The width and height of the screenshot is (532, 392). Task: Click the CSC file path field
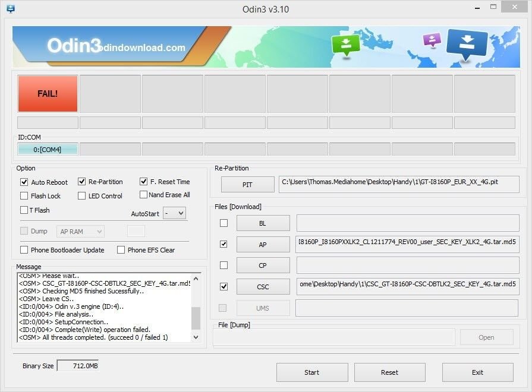click(x=408, y=286)
